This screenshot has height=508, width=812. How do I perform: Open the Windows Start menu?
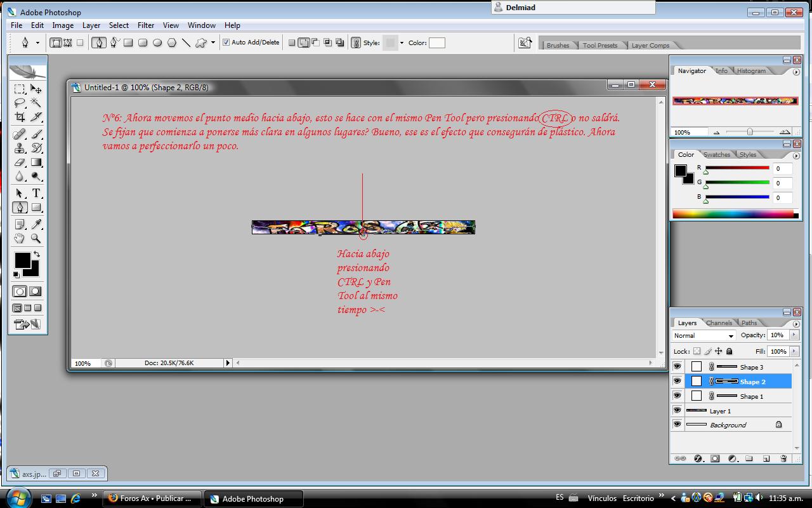[17, 497]
